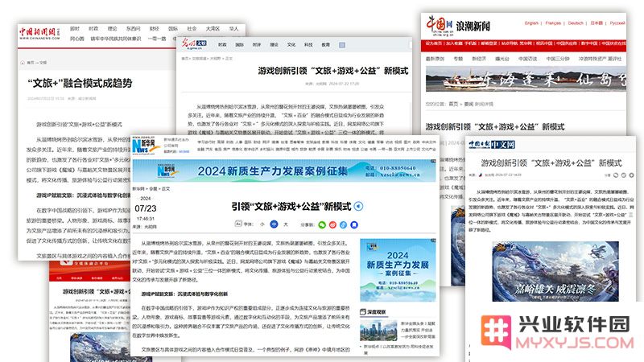The width and height of the screenshot is (644, 362).
Task: Open 一带一路 in chinanews navigation
Action: (x=156, y=39)
